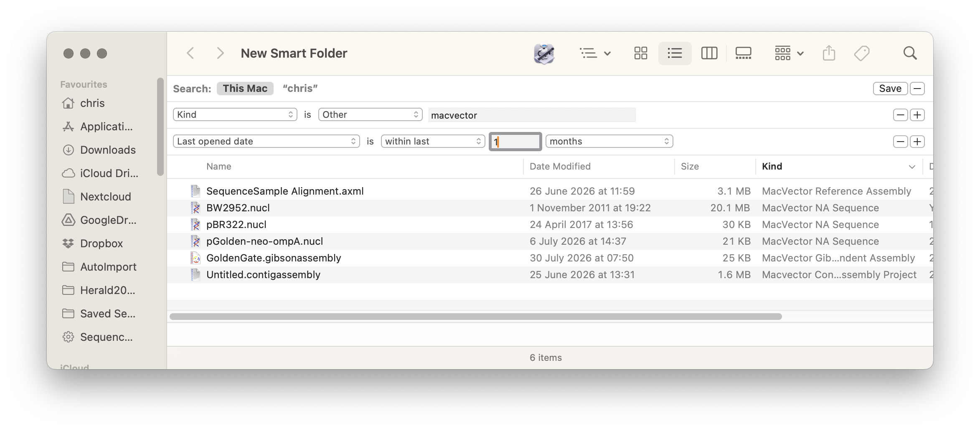This screenshot has height=431, width=980.
Task: Click the macvector kind text field
Action: (x=532, y=115)
